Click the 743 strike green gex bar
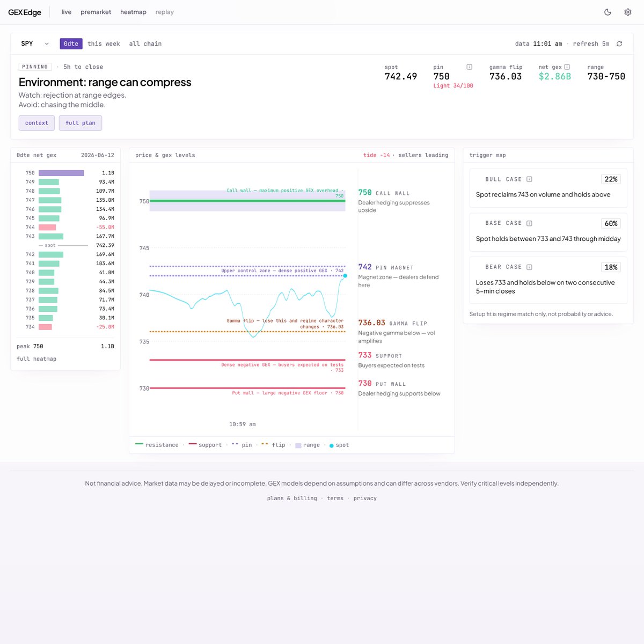 coord(51,236)
